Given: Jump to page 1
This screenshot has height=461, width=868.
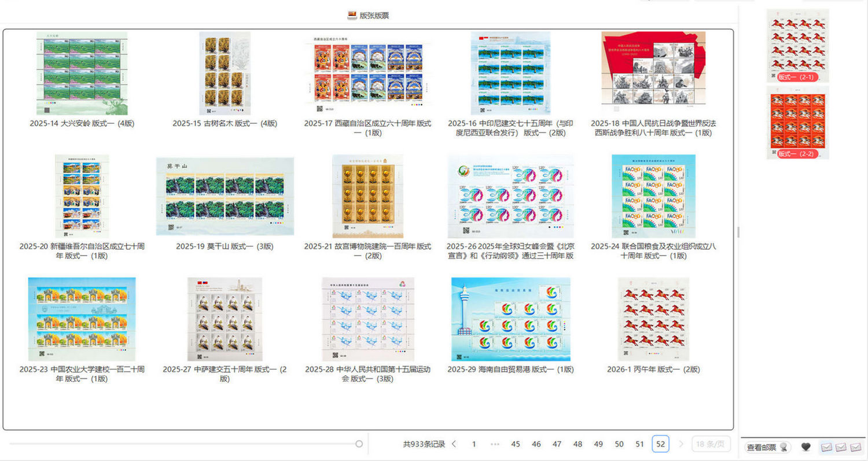Looking at the screenshot, I should click(x=474, y=444).
